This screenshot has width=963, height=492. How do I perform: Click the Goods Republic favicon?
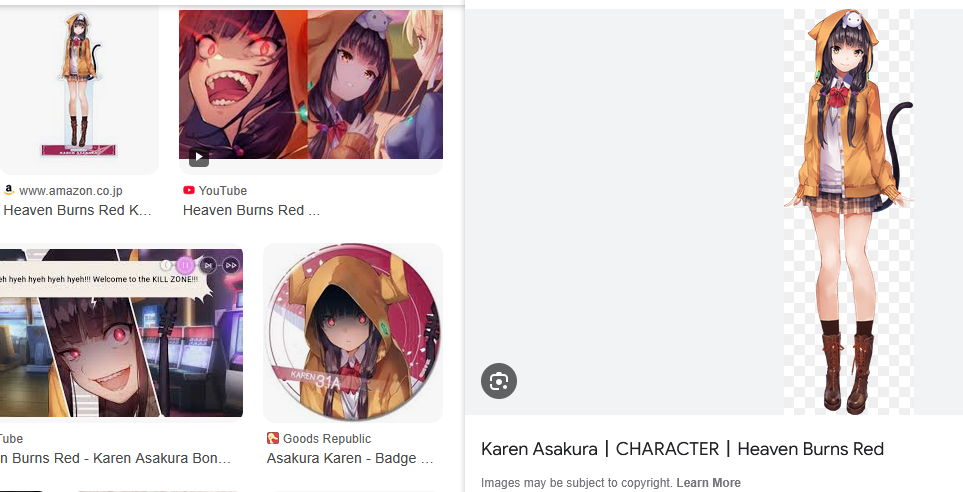click(273, 438)
